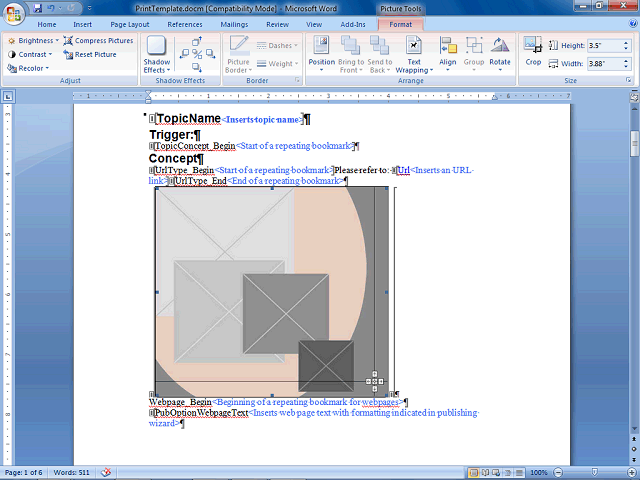Open Text Wrapping options
Viewport: 640px width, 480px height.
(x=414, y=55)
